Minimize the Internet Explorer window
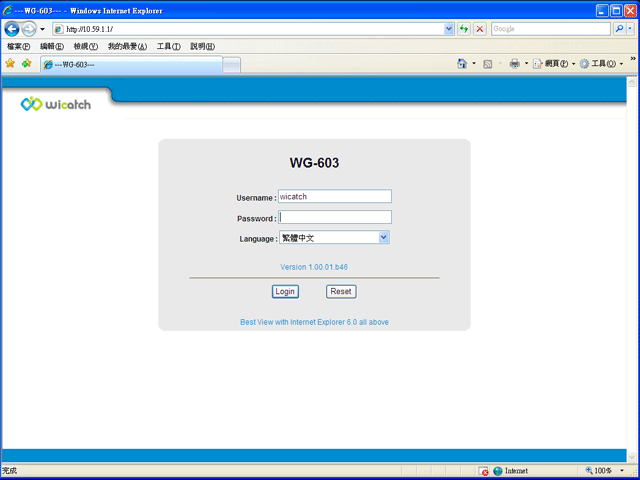Viewport: 640px width, 480px height. coord(602,11)
